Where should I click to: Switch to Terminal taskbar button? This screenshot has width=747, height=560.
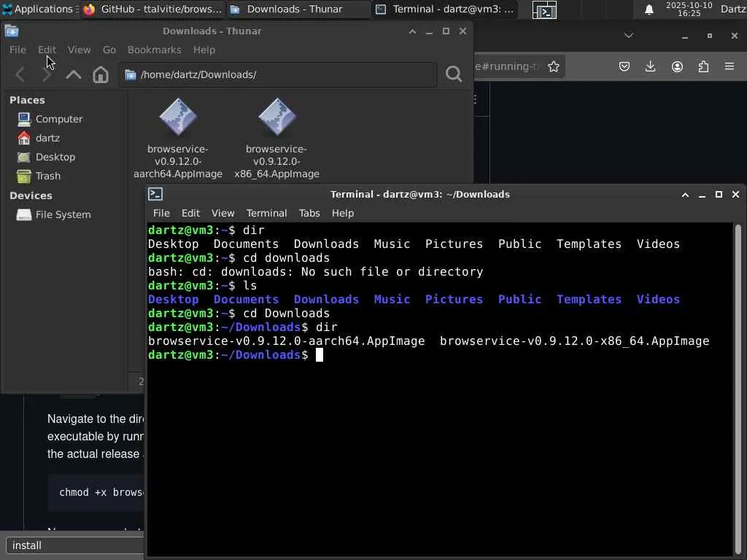tap(444, 9)
